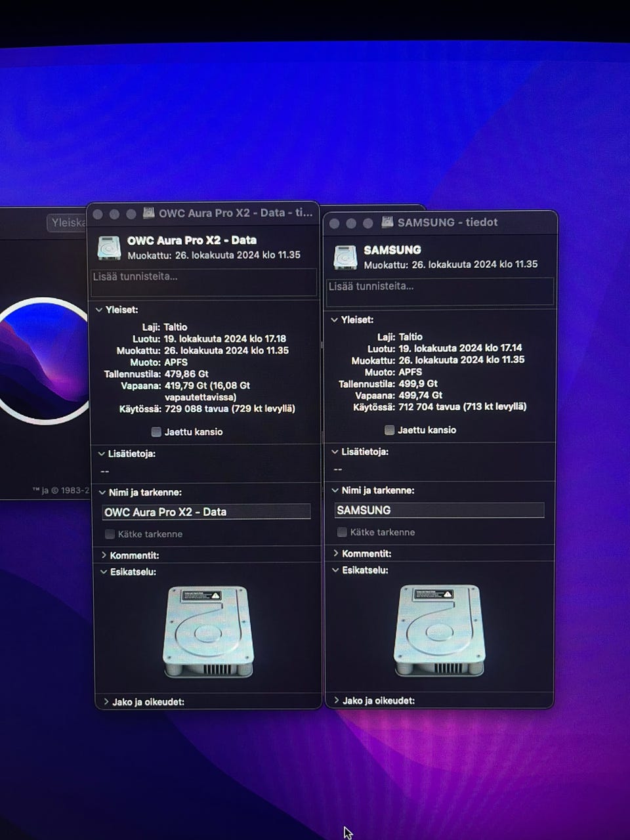Click the OWC Aura Pro X2 drive icon in header
This screenshot has height=840, width=630.
[x=109, y=248]
